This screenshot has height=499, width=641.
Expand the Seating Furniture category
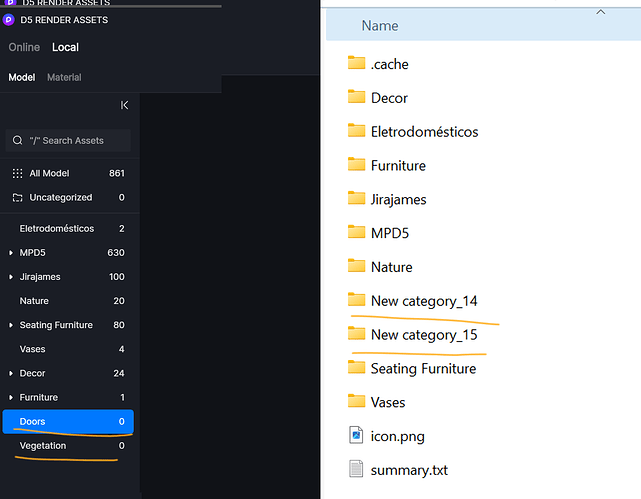tap(11, 325)
